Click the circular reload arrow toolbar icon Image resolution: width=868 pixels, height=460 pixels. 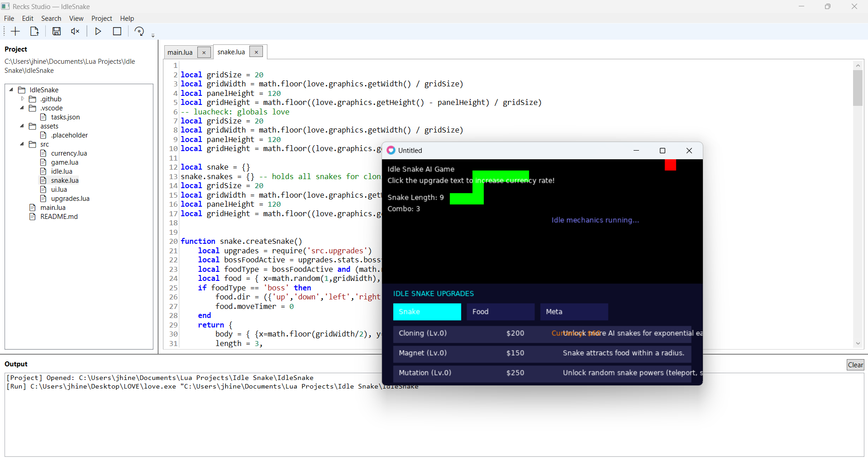tap(139, 31)
